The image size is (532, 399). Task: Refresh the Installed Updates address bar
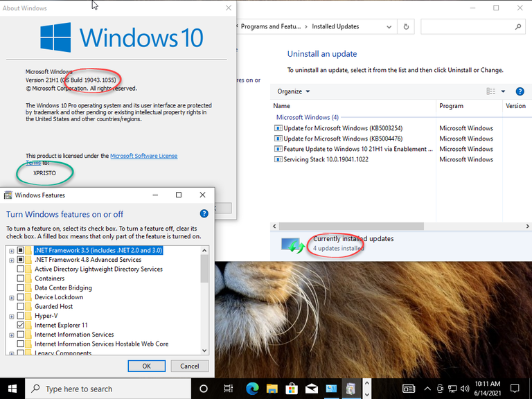406,26
